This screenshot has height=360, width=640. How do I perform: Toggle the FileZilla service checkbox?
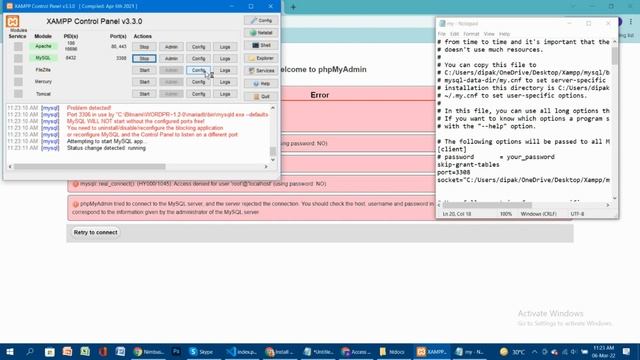[x=18, y=70]
